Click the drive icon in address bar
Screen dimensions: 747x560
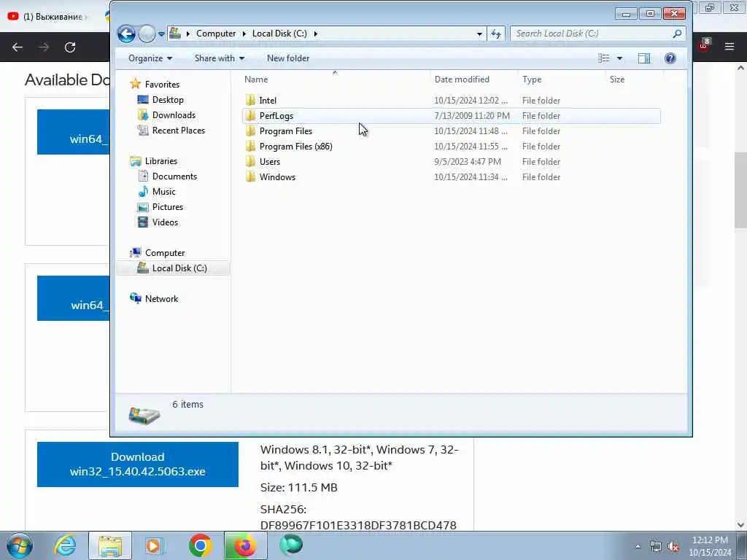[175, 34]
